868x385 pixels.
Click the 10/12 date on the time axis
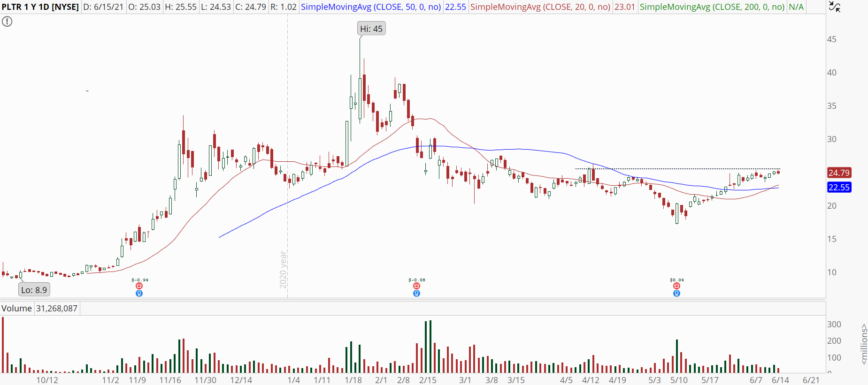click(x=47, y=380)
